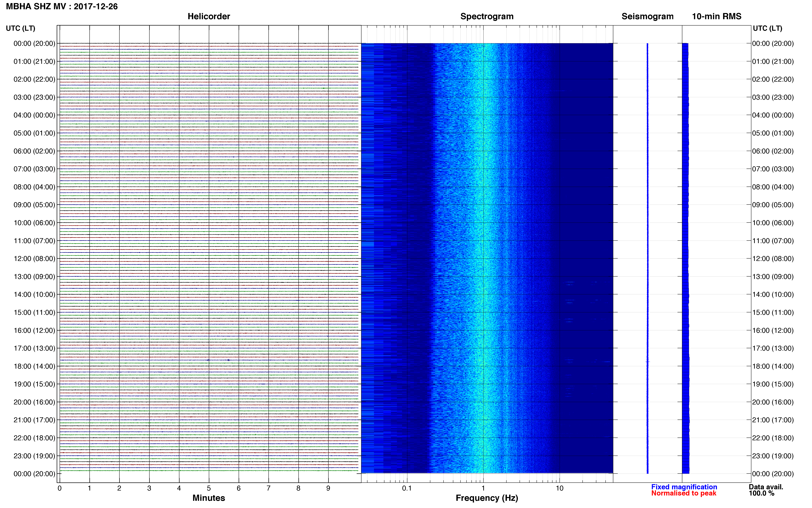Select "22:00 (18:00)" on the RMS-side time axis
The height and width of the screenshot is (508, 812).
773,438
